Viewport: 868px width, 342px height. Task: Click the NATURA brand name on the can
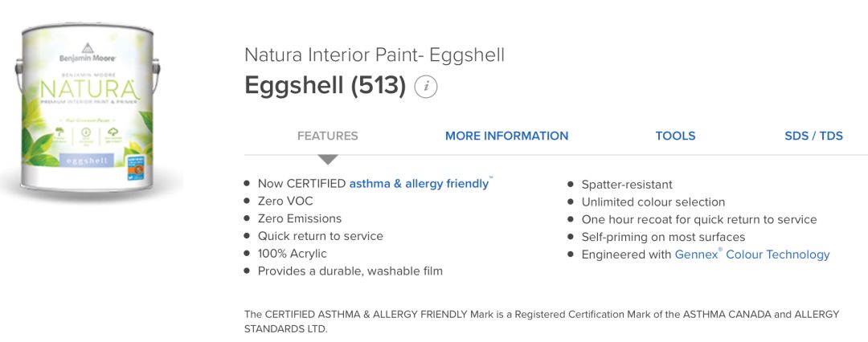(88, 85)
